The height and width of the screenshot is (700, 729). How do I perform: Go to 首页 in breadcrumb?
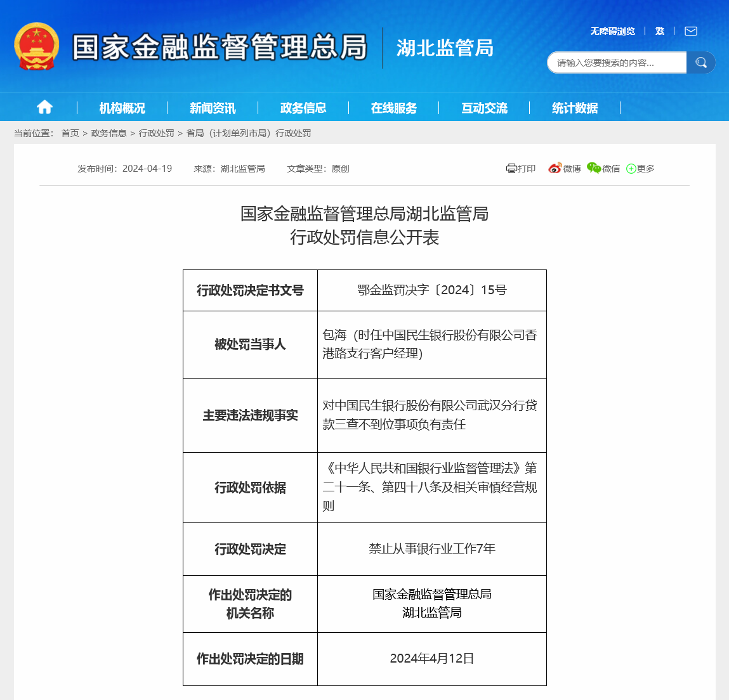[x=70, y=133]
